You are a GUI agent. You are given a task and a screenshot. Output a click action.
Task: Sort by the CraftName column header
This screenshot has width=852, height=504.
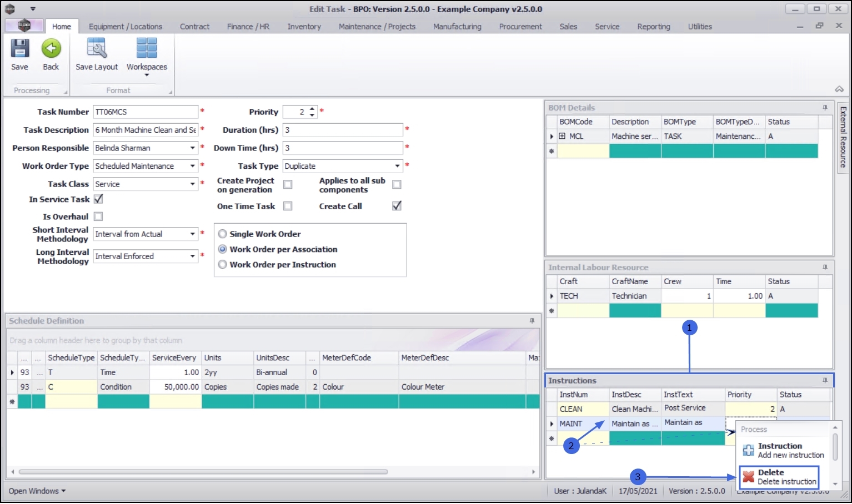(x=635, y=281)
